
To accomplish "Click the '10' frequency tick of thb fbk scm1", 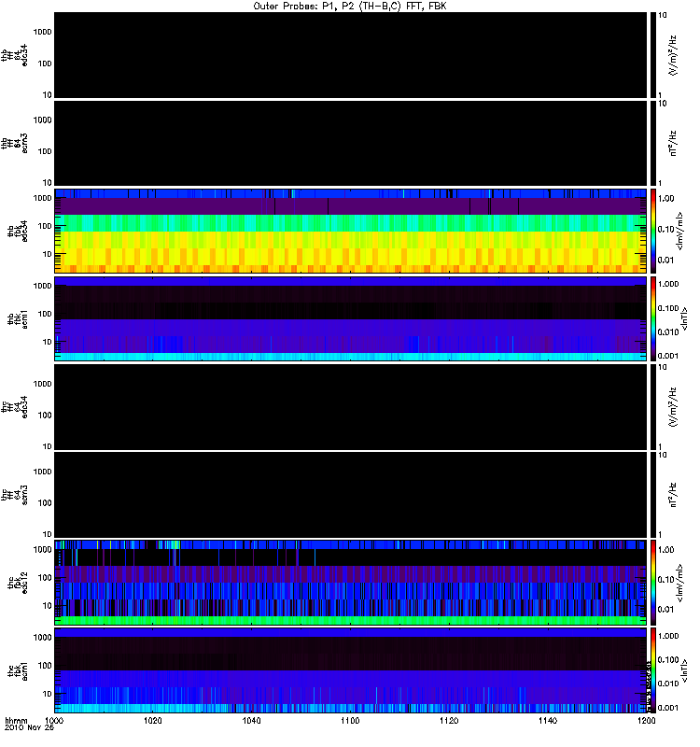I will click(48, 342).
